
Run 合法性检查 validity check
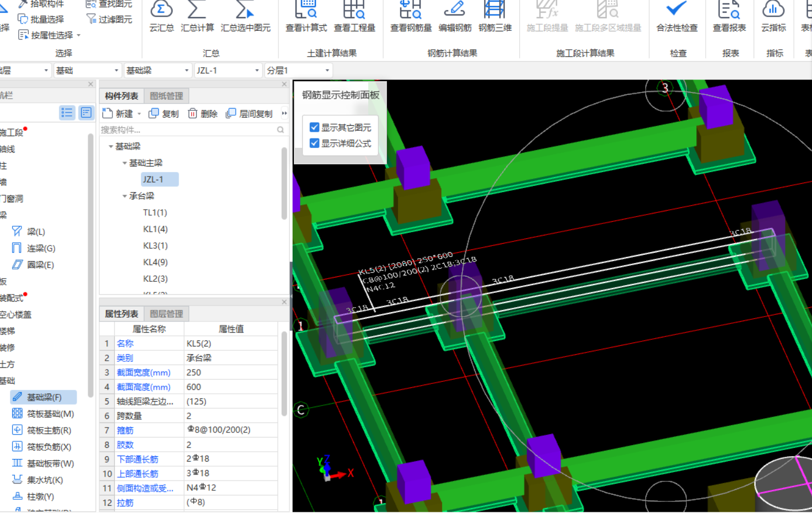tap(677, 17)
